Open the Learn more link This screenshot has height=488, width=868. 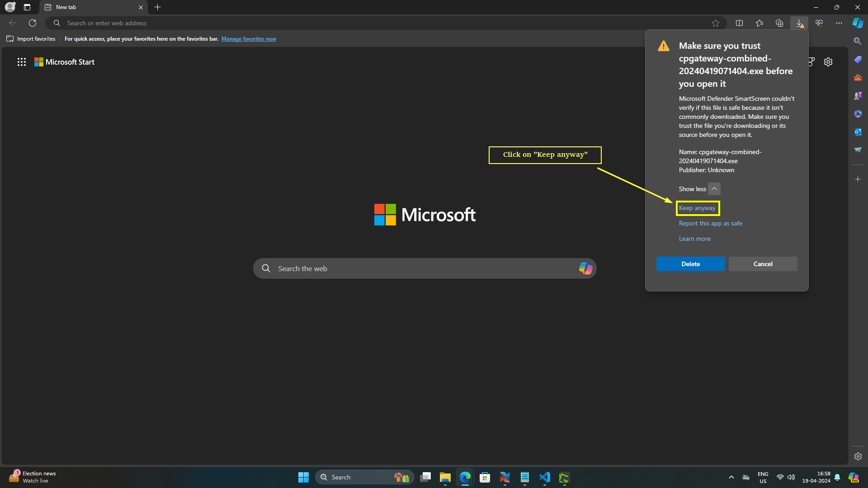694,239
